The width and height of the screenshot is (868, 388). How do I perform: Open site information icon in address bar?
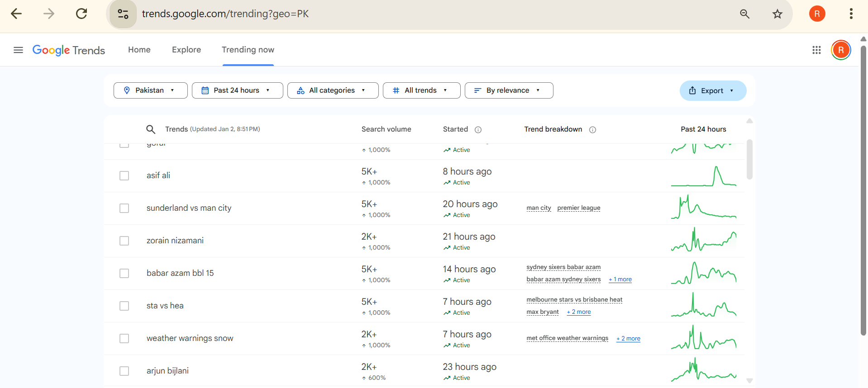point(123,14)
